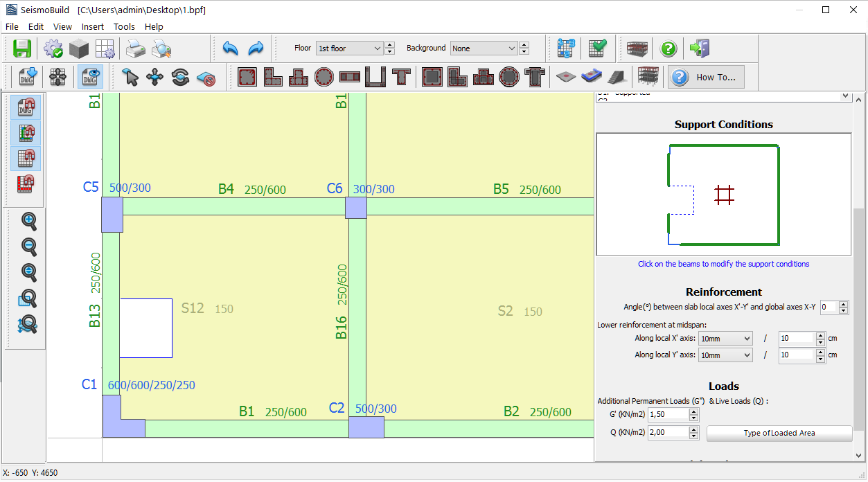Open the Tools menu
This screenshot has height=482, width=868.
124,27
